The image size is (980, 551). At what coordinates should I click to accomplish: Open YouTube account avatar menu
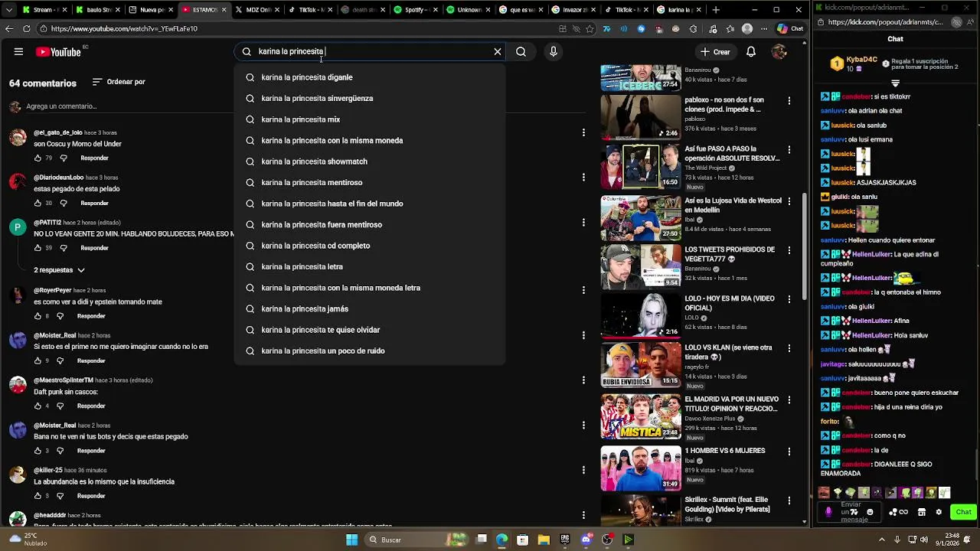(779, 52)
